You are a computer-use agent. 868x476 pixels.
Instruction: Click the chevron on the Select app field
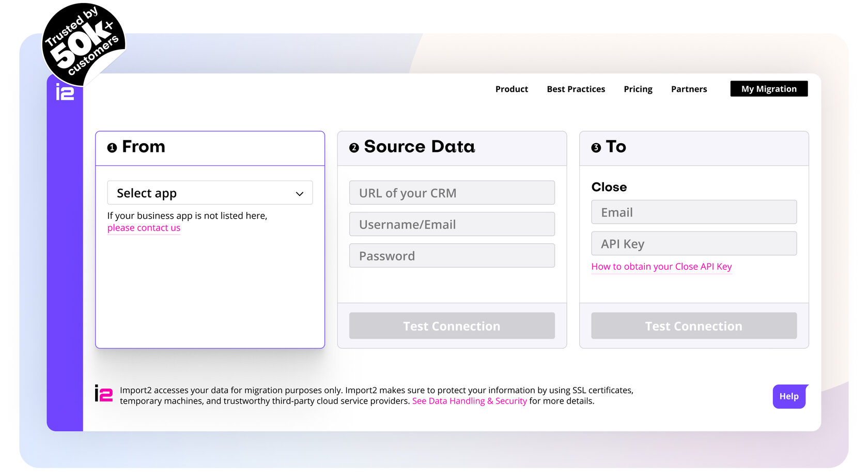click(x=300, y=193)
